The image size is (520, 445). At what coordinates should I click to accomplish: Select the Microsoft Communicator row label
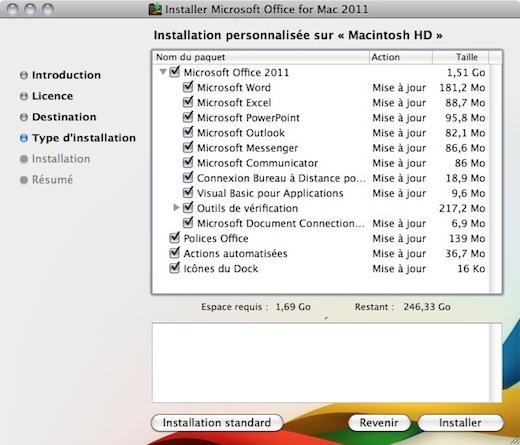coord(257,163)
